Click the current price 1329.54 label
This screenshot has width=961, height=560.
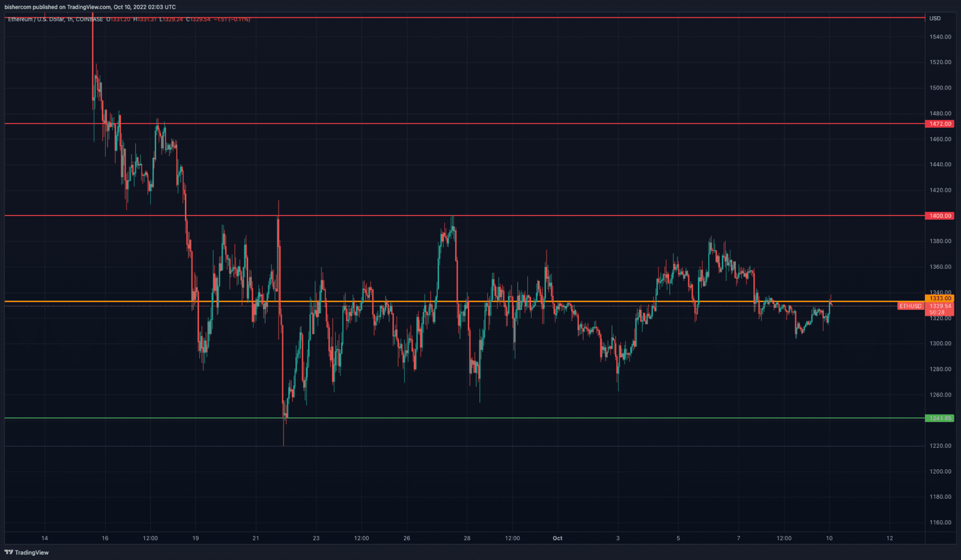click(940, 306)
